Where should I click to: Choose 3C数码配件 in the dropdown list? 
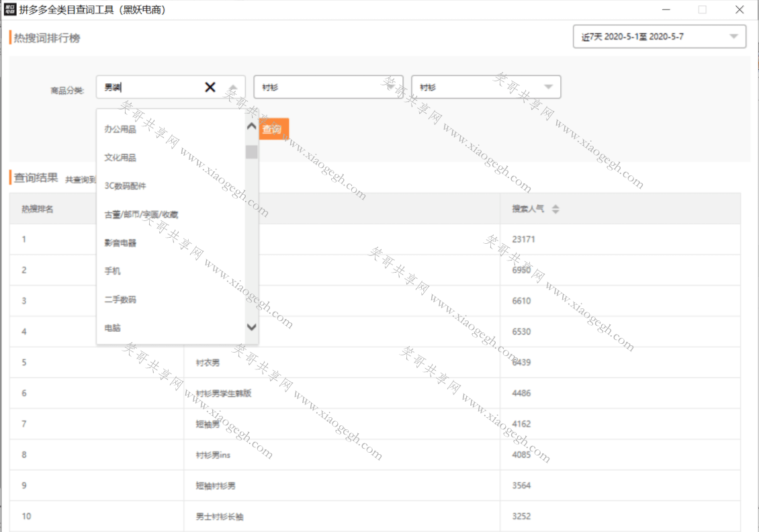click(x=125, y=186)
